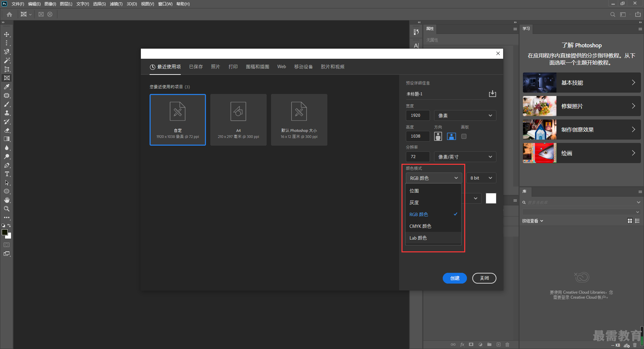This screenshot has width=644, height=349.
Task: Enable the 画板 artboard checkbox
Action: coord(464,136)
